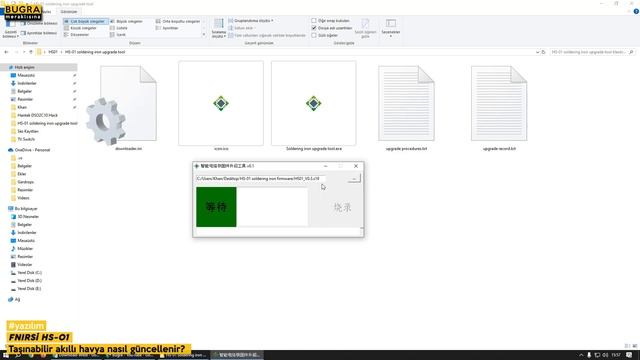Expand address bar history dropdown

click(x=537, y=52)
